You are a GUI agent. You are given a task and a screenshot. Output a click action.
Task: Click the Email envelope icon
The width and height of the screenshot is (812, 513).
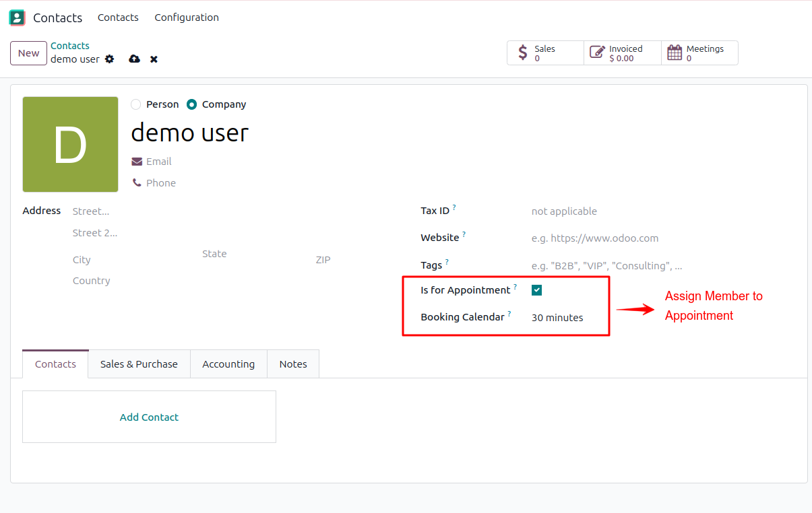click(137, 161)
